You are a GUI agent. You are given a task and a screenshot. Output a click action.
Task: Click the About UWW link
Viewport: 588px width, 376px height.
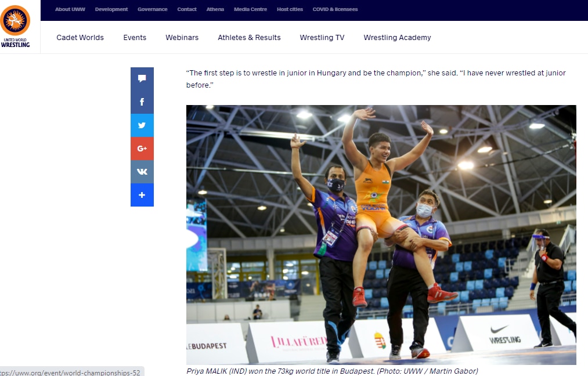70,9
